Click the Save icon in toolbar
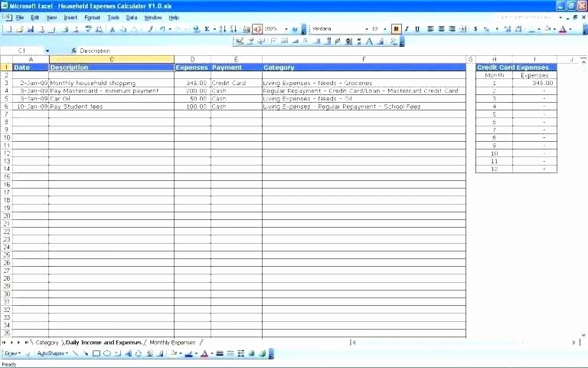This screenshot has width=588, height=368. 31,29
